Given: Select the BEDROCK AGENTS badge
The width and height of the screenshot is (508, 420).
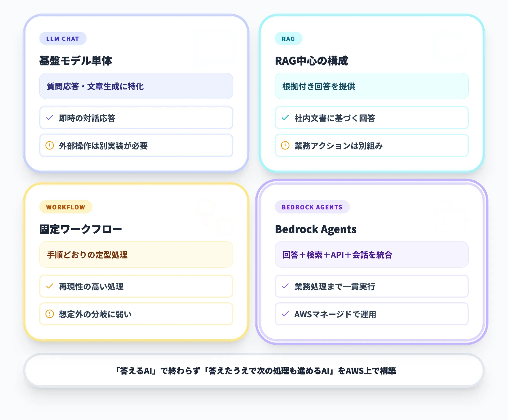Looking at the screenshot, I should point(312,207).
